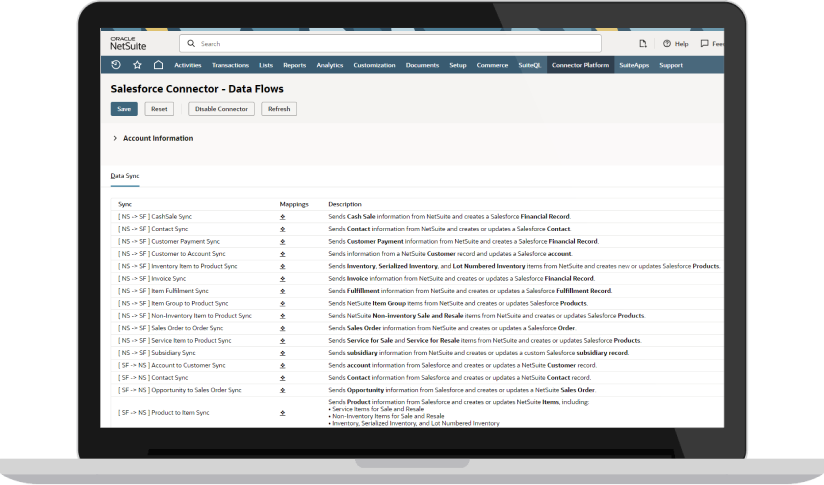Select the Connector Platform menu
Image resolution: width=824 pixels, height=485 pixels.
(580, 65)
